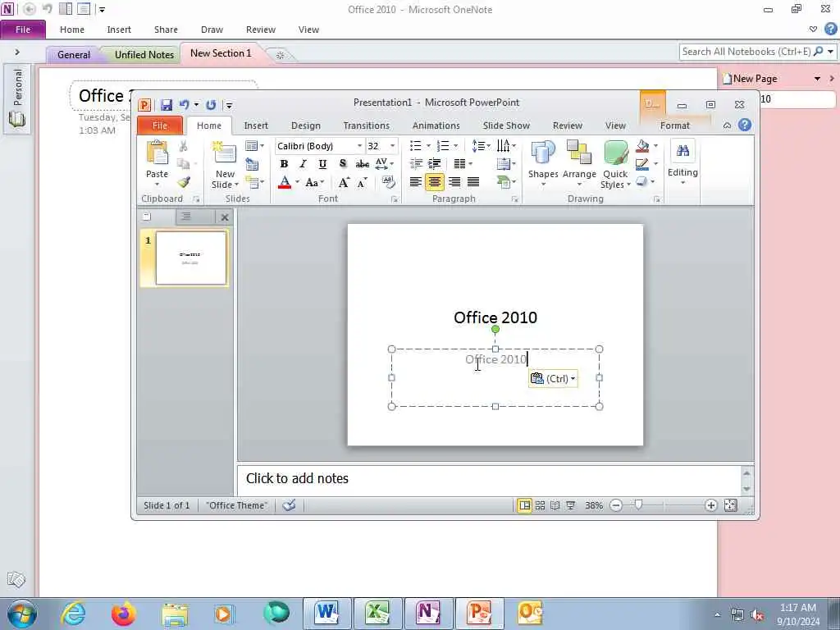Open Quick Styles gallery

[615, 164]
